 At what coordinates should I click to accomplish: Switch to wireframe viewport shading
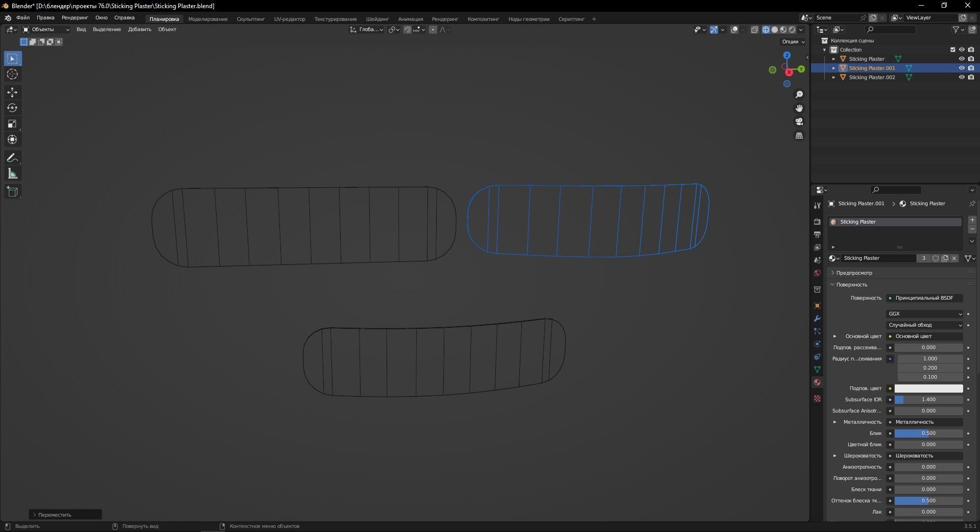click(x=766, y=30)
